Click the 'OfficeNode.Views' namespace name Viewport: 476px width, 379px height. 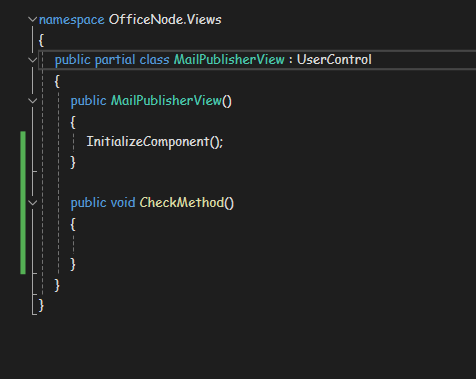[165, 20]
